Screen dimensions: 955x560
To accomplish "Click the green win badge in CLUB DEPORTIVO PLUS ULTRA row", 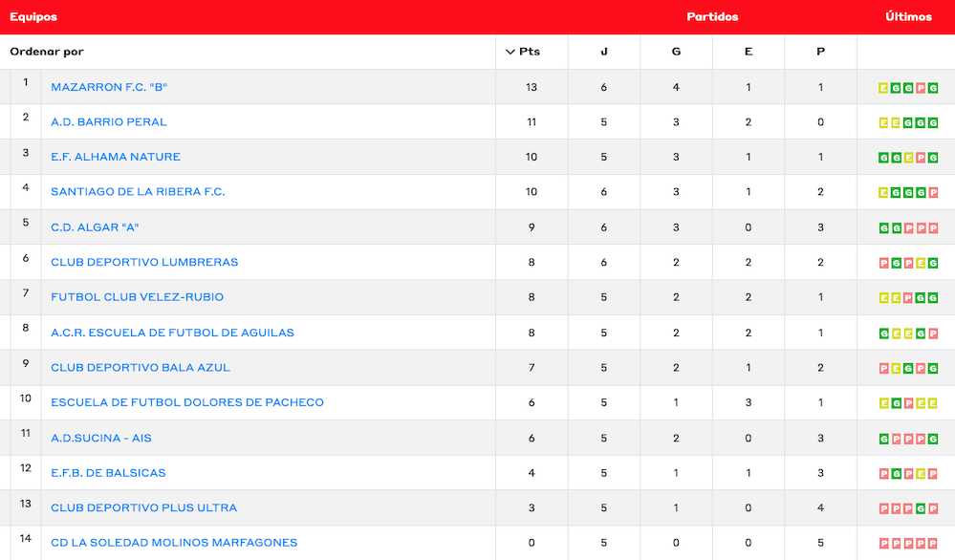I will (x=921, y=508).
